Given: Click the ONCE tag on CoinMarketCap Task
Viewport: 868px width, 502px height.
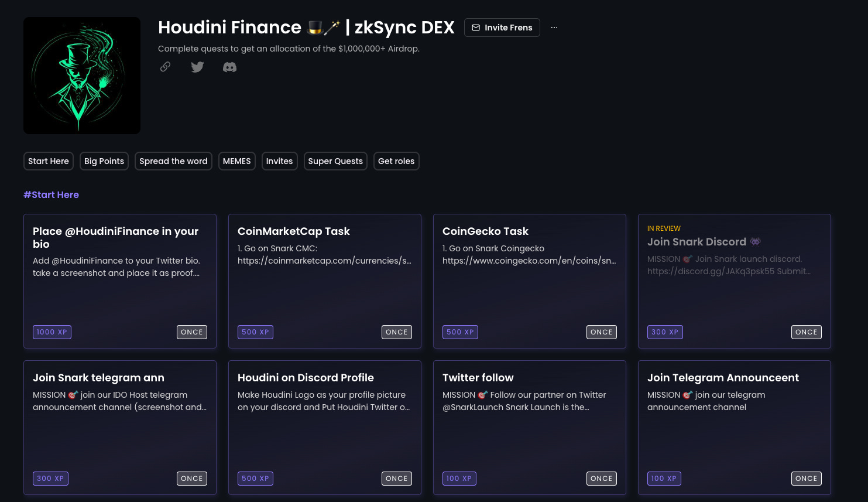Looking at the screenshot, I should click(x=397, y=332).
